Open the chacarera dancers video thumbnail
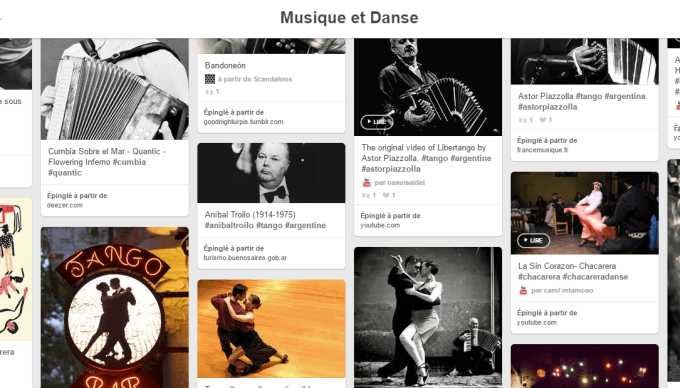Image resolution: width=680 pixels, height=388 pixels. 585,213
